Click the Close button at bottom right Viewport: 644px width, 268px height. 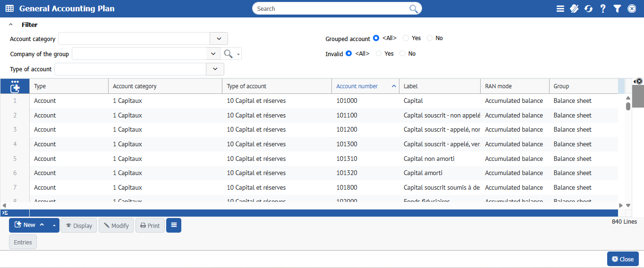coord(623,259)
